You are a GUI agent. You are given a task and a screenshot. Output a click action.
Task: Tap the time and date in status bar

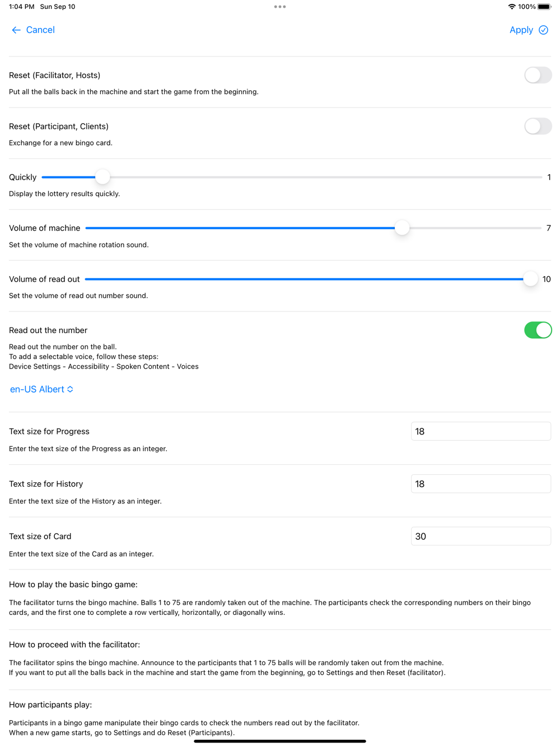tap(42, 7)
